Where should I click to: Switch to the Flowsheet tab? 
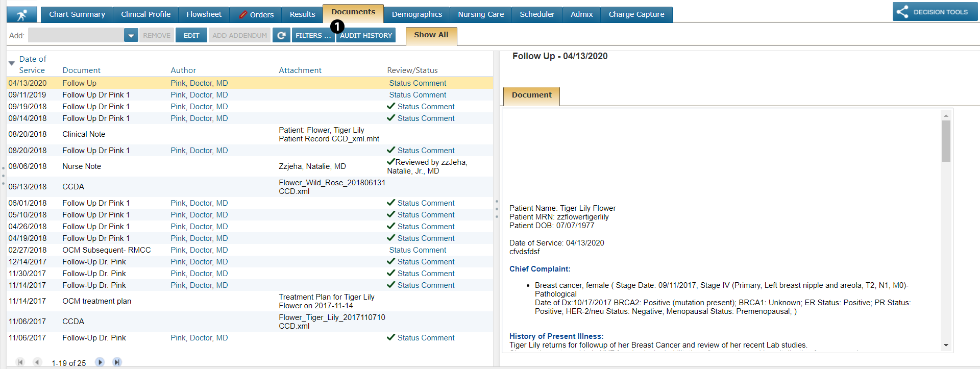coord(204,14)
